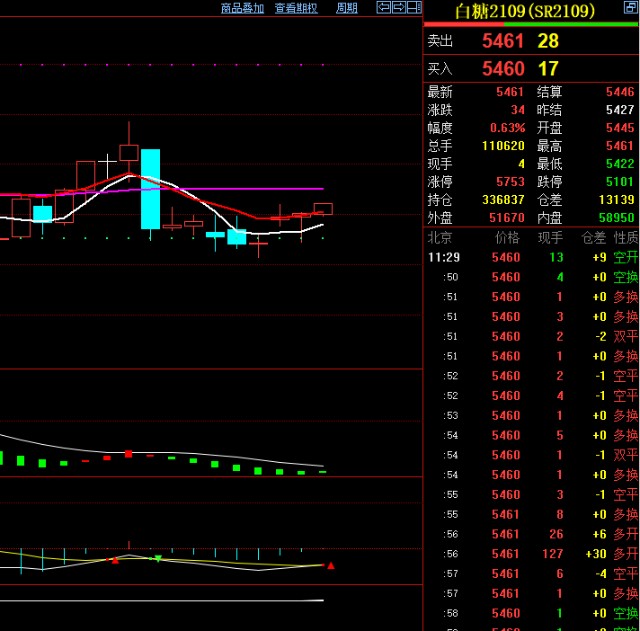Screen dimensions: 640x631
Task: Click the 北京 time column header
Action: tap(439, 238)
